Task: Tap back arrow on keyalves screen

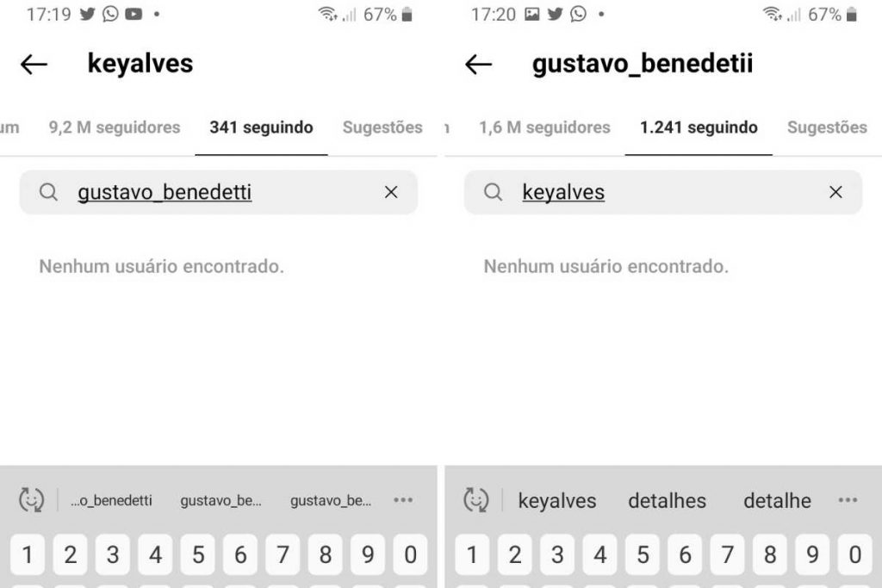Action: tap(34, 65)
